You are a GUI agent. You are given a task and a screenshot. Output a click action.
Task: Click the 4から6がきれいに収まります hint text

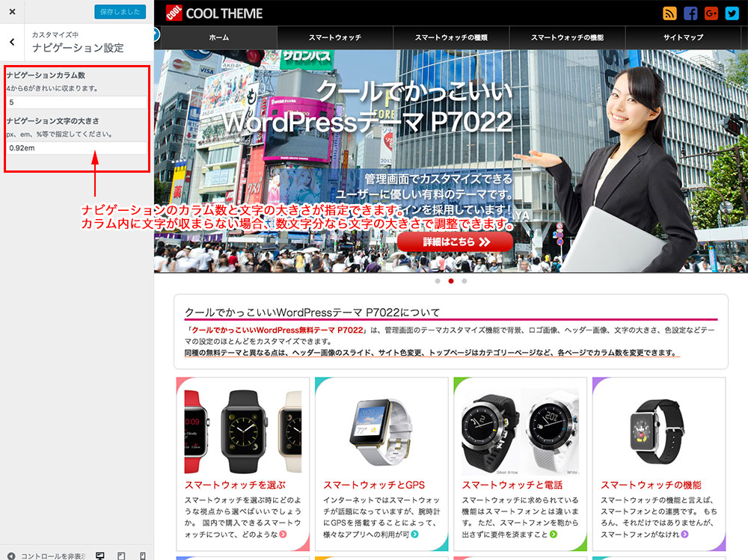(x=52, y=88)
